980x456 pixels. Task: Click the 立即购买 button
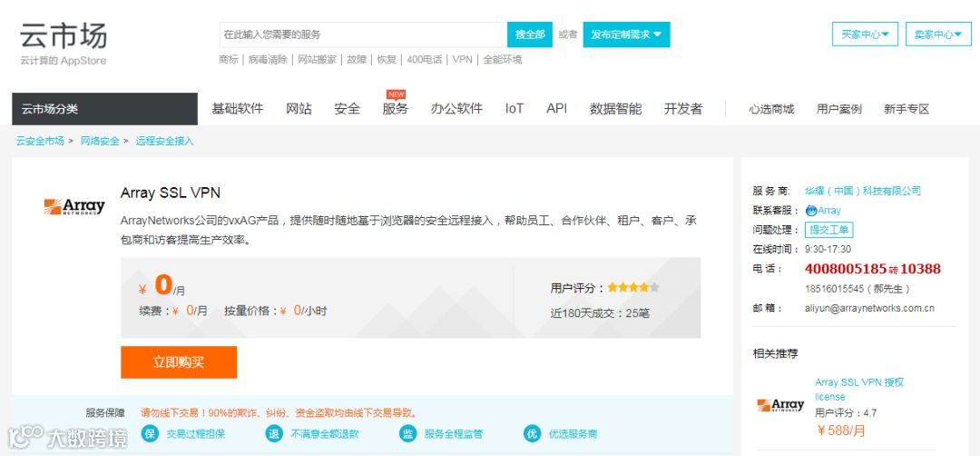pos(179,362)
